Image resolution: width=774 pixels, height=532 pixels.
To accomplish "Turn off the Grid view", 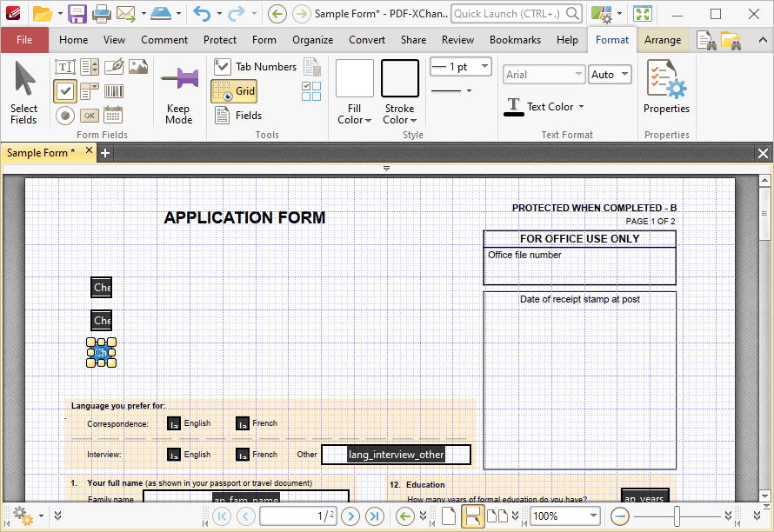I will click(x=234, y=91).
